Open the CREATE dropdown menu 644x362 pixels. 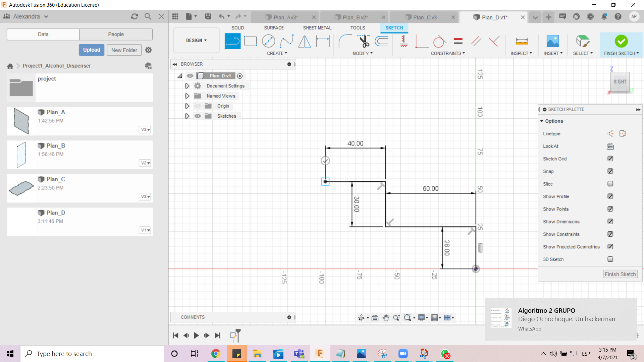click(277, 53)
